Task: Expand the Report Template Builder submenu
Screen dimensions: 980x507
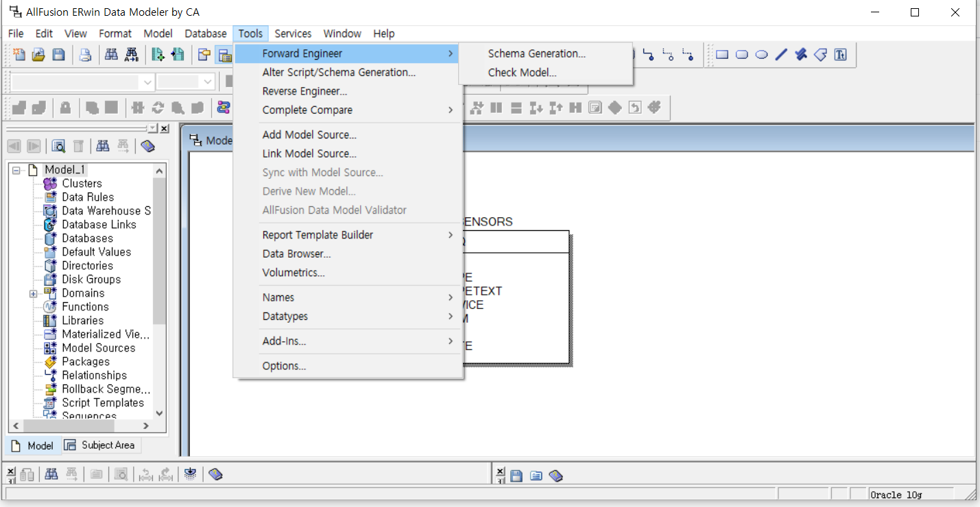Action: [451, 235]
